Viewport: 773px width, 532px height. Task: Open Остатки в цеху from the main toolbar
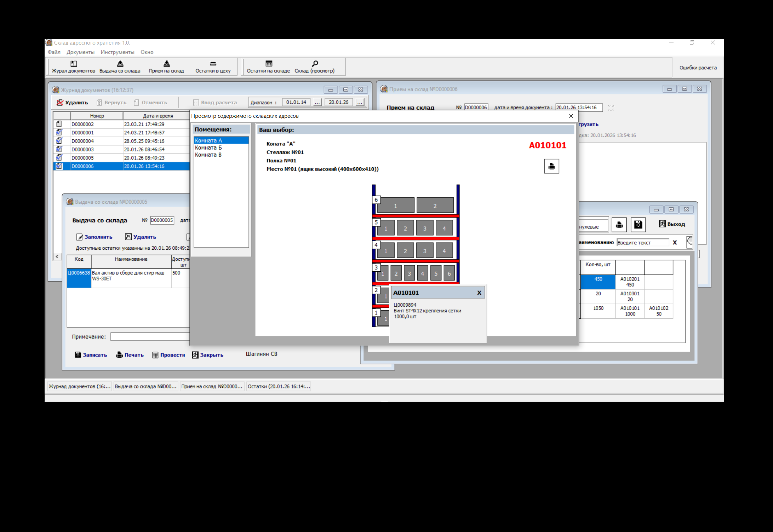[213, 67]
